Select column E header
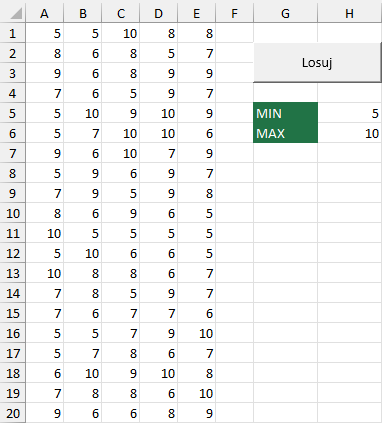Image resolution: width=382 pixels, height=423 pixels. coord(197,14)
